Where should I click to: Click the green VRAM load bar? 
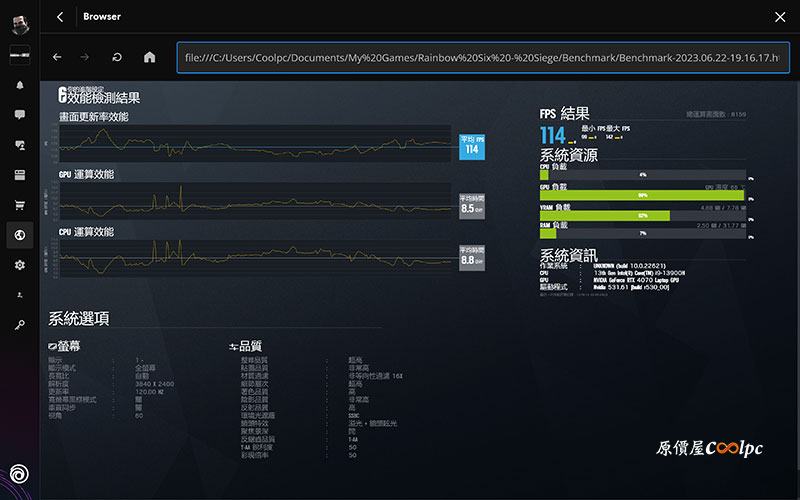605,214
